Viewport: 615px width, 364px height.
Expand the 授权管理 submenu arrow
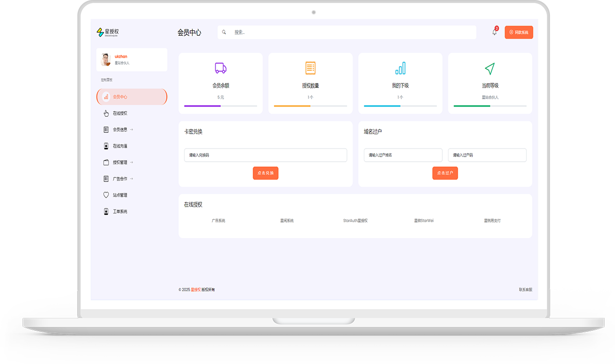(131, 162)
